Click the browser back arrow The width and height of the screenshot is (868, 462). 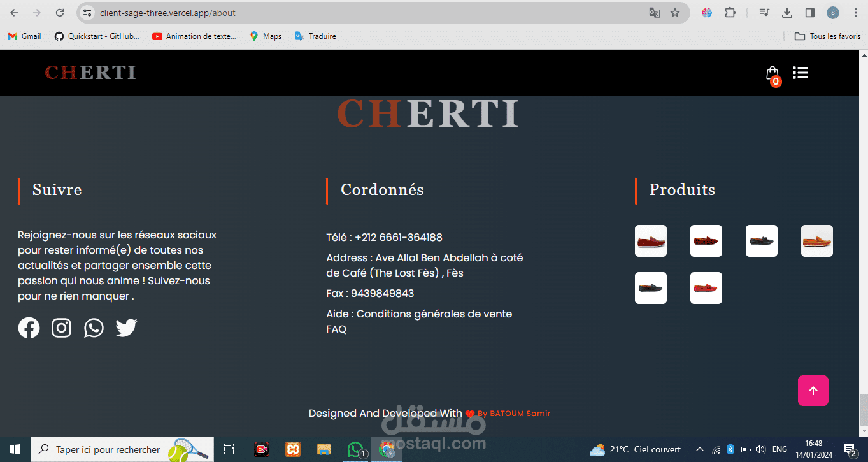[15, 13]
